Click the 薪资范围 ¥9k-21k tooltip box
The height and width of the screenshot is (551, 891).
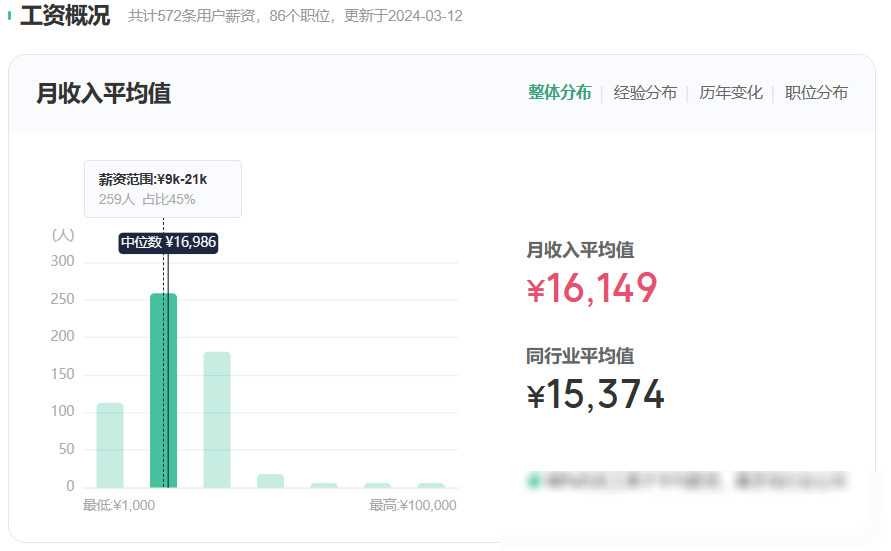click(x=162, y=189)
